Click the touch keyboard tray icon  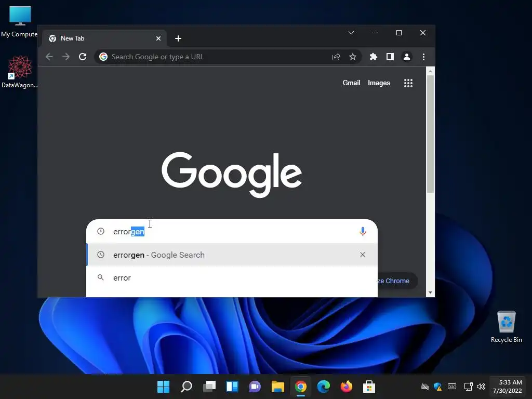point(452,387)
